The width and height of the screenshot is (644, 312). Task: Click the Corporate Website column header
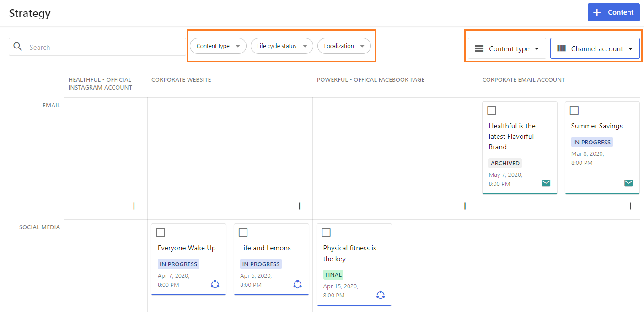click(x=181, y=79)
